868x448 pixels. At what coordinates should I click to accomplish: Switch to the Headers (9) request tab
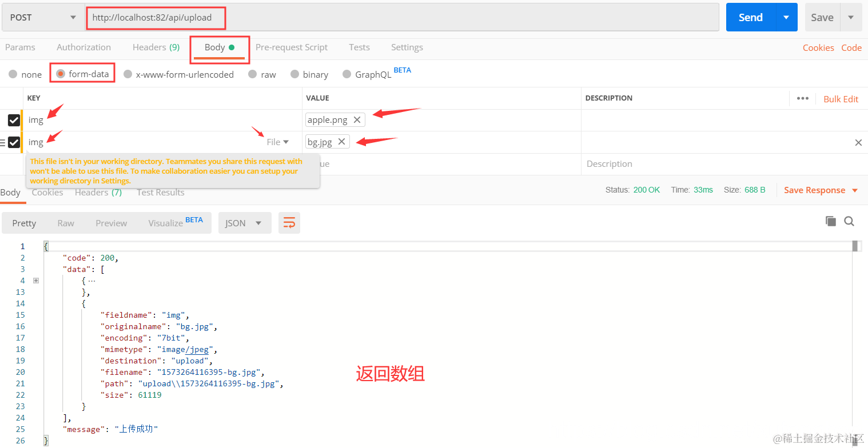click(x=156, y=47)
